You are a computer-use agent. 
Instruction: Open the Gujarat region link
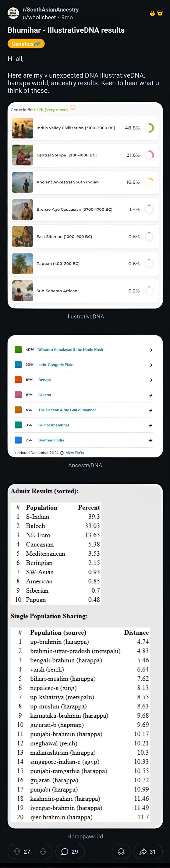click(45, 395)
